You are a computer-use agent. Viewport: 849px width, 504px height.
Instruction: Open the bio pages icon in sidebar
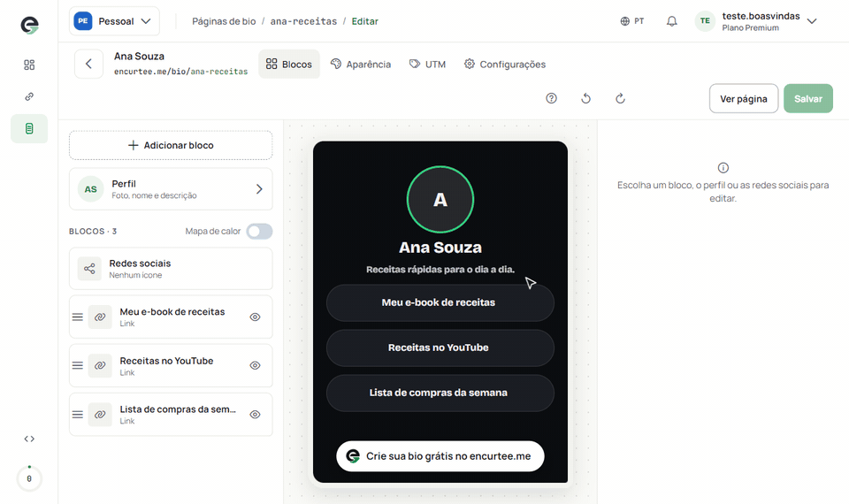[29, 129]
